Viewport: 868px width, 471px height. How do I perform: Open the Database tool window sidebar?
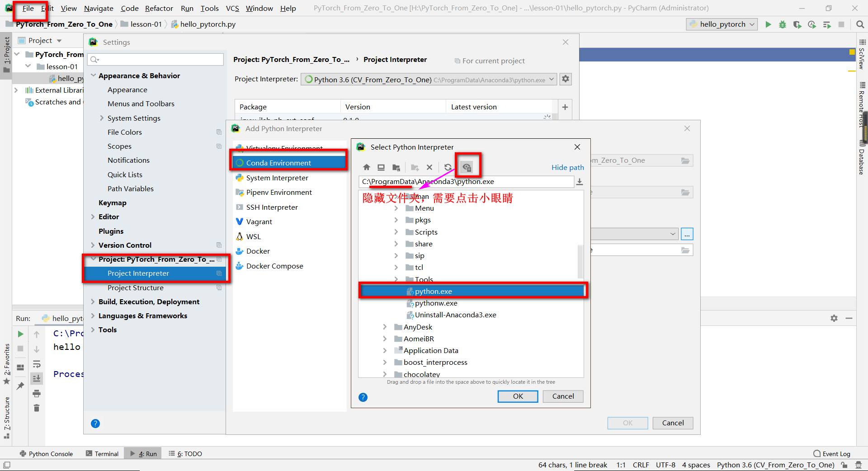pos(862,158)
